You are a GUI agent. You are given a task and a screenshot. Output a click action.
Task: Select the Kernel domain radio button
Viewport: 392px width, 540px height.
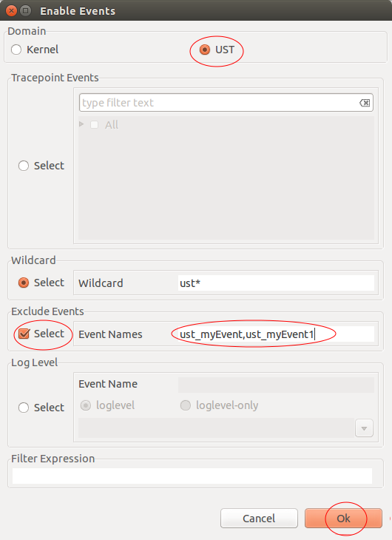pyautogui.click(x=16, y=50)
